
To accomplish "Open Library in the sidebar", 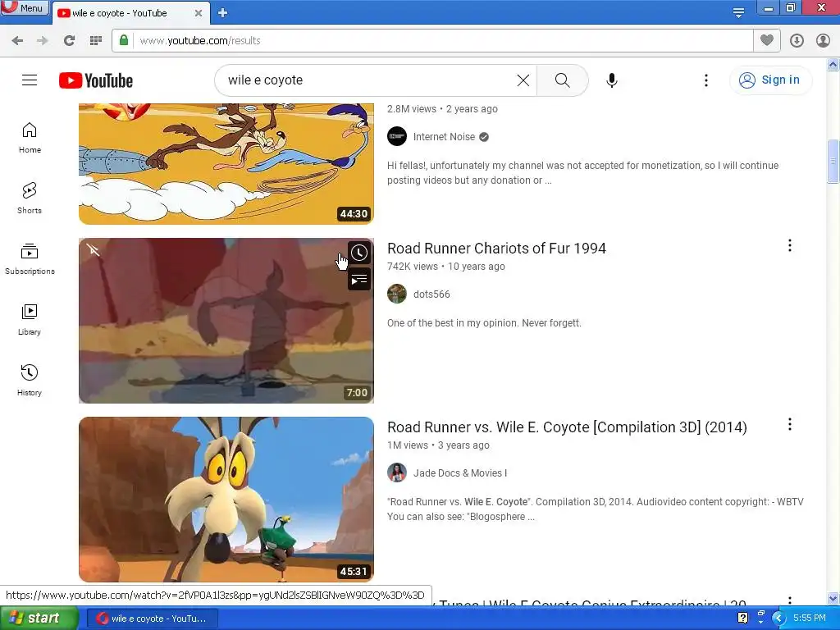I will pos(30,320).
